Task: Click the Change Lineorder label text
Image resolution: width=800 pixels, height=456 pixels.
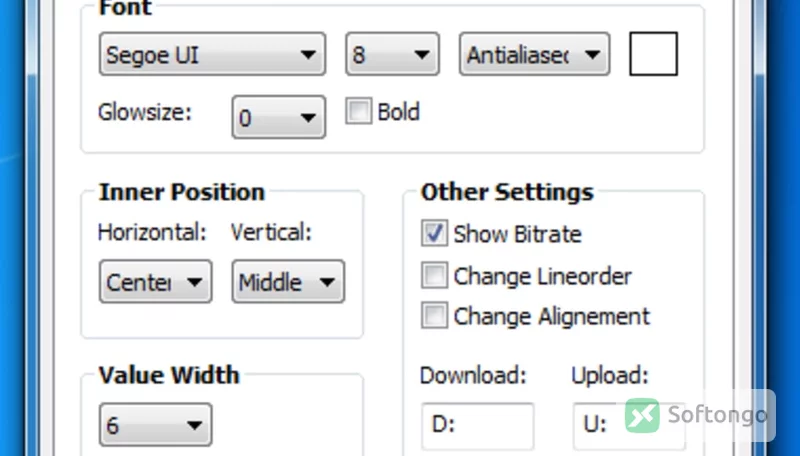Action: (x=542, y=276)
